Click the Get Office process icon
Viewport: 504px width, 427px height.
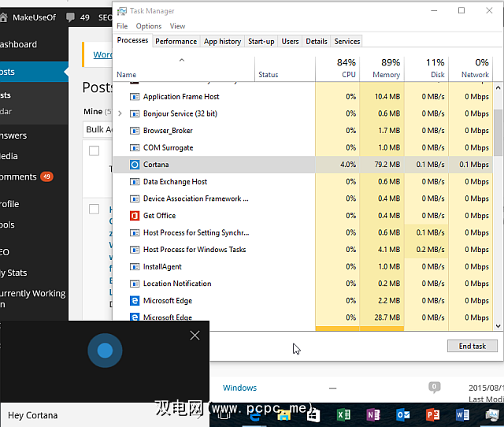pos(135,216)
